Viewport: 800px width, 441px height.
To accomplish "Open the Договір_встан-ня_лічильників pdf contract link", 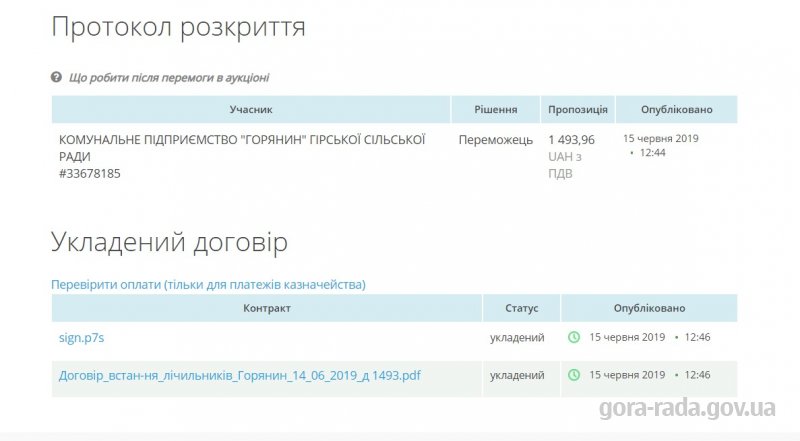I will pos(240,376).
